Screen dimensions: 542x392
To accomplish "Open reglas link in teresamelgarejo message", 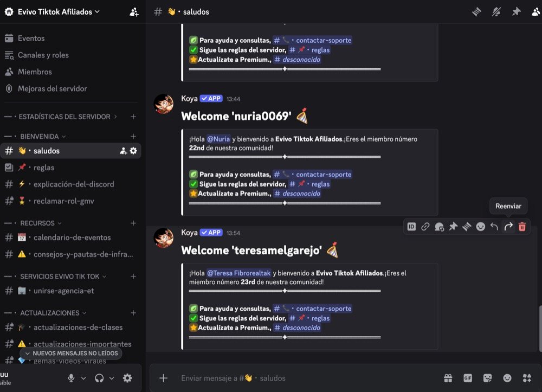I will click(309, 318).
